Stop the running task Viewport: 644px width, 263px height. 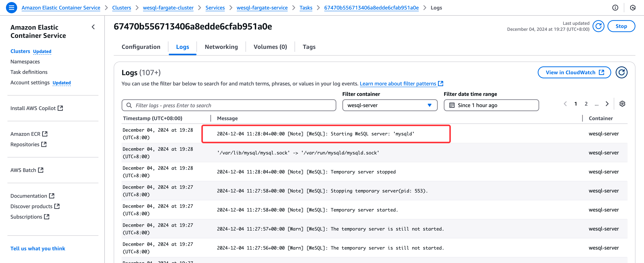click(621, 26)
